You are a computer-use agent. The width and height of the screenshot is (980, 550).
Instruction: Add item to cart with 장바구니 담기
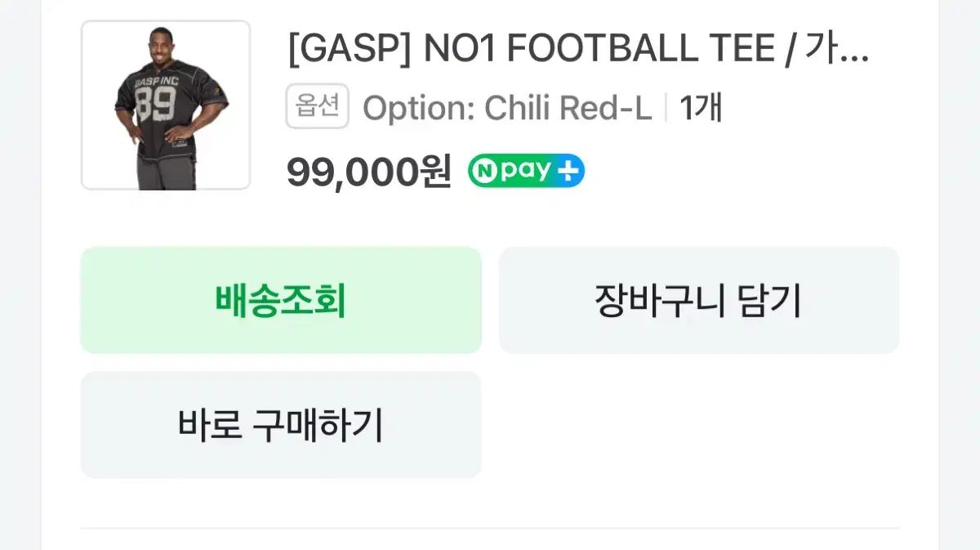click(x=698, y=301)
